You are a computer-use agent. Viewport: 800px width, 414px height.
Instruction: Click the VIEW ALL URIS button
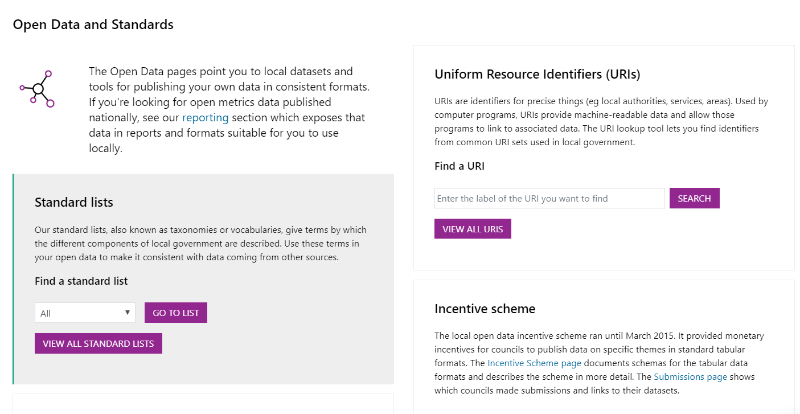[472, 229]
